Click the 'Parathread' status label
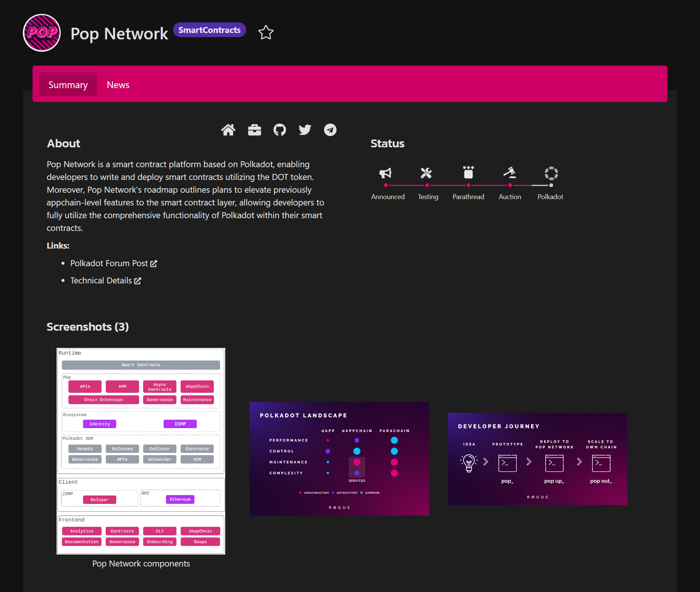The image size is (700, 592). pos(468,197)
